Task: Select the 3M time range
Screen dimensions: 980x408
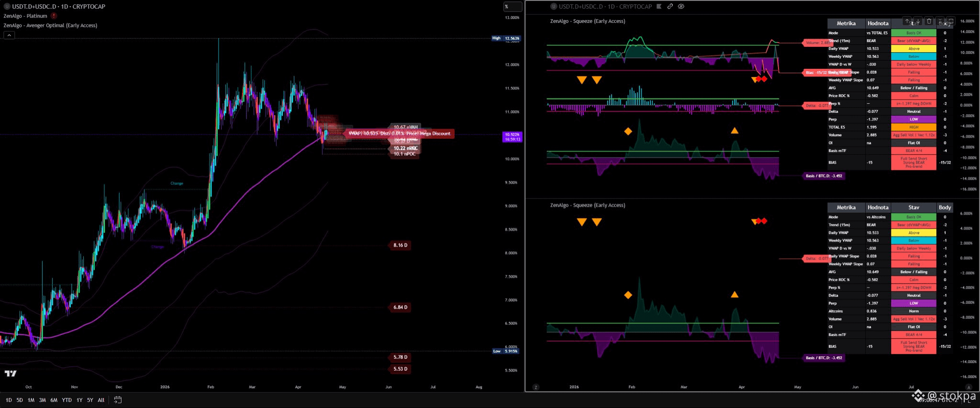Action: coord(43,400)
